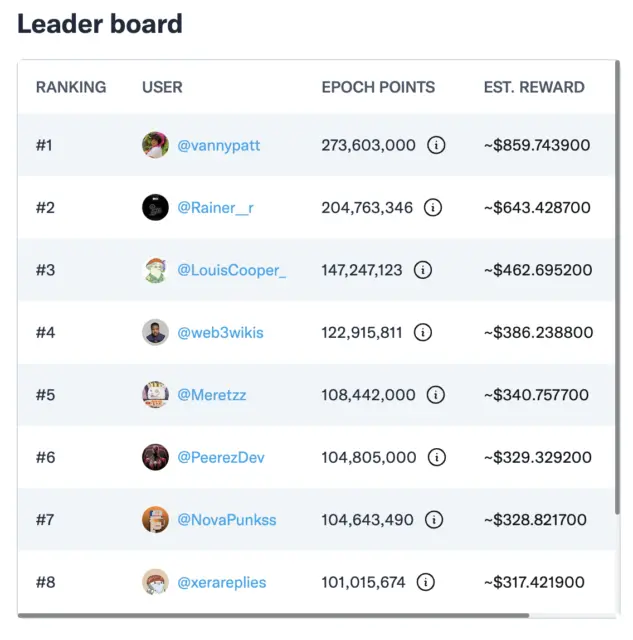The width and height of the screenshot is (633, 640).
Task: Open @Meretzz user profile
Action: click(211, 395)
